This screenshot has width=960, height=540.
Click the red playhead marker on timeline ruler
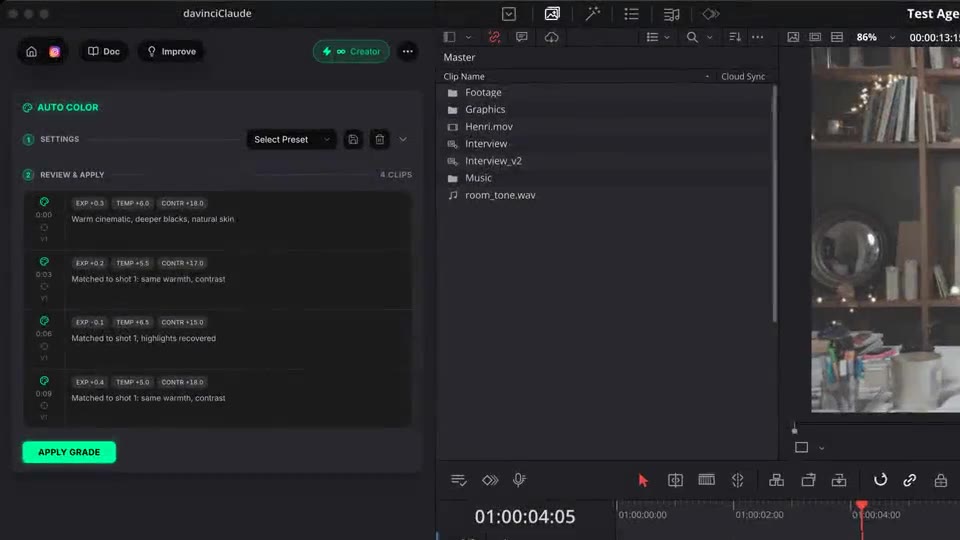click(861, 505)
